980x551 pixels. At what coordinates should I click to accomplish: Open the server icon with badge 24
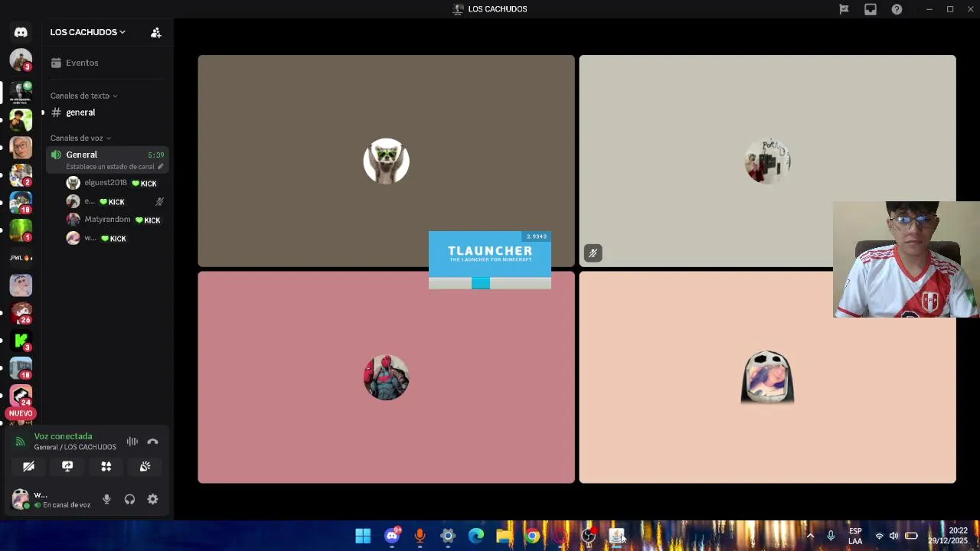pos(21,395)
